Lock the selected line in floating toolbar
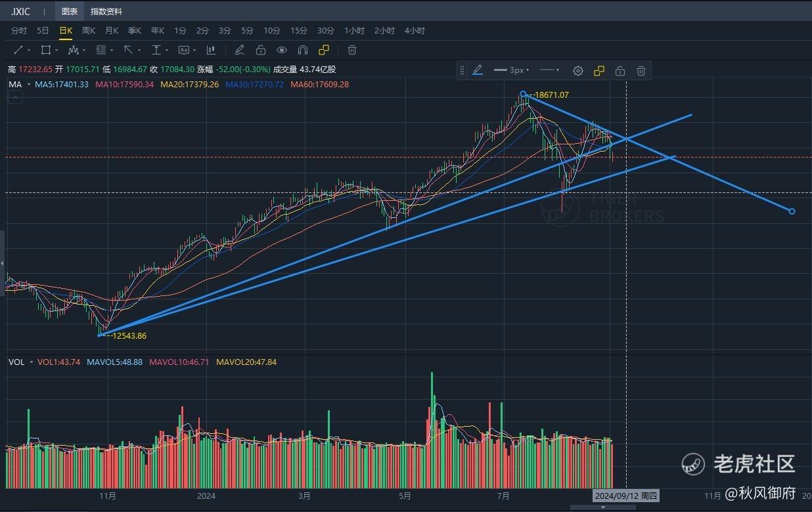 (x=620, y=71)
